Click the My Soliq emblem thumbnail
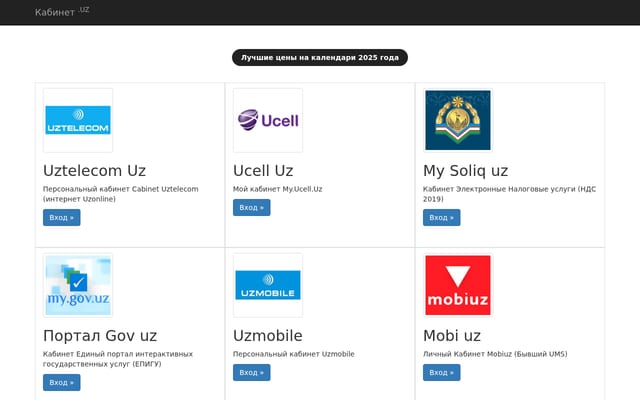This screenshot has width=640, height=400. coord(458,120)
